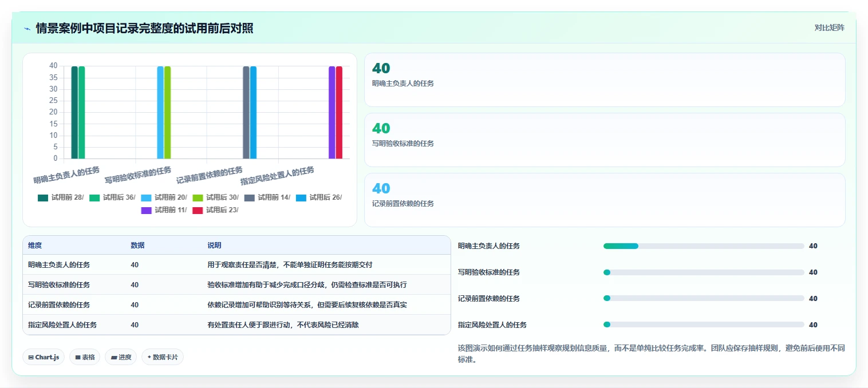Image resolution: width=868 pixels, height=388 pixels.
Task: Click the progress bar for 明确主负责人的任务
Action: tap(704, 246)
